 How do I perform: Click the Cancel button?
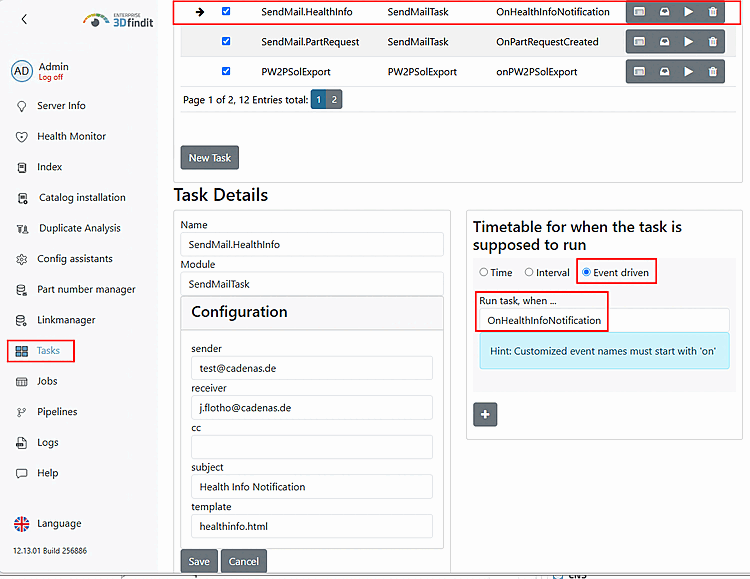(x=243, y=561)
